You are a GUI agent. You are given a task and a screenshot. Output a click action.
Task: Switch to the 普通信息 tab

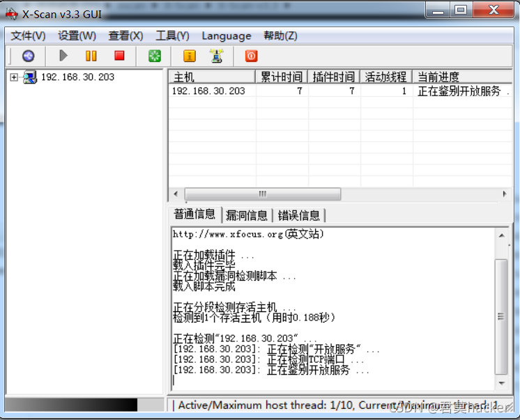pyautogui.click(x=194, y=214)
